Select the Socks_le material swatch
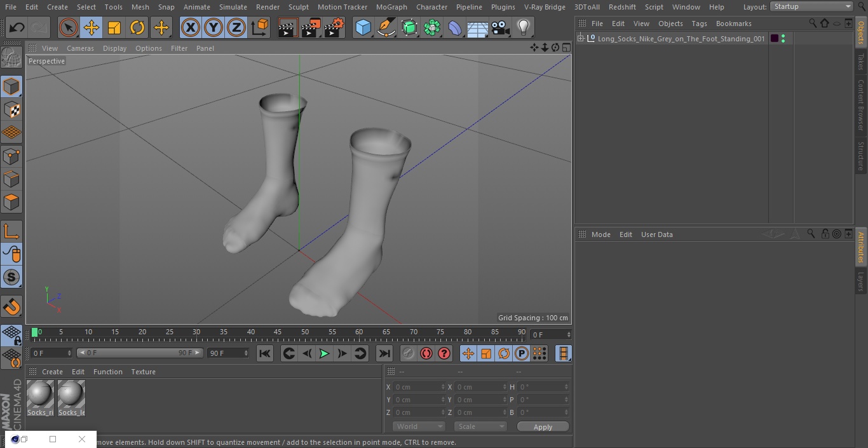This screenshot has width=868, height=448. [x=71, y=398]
